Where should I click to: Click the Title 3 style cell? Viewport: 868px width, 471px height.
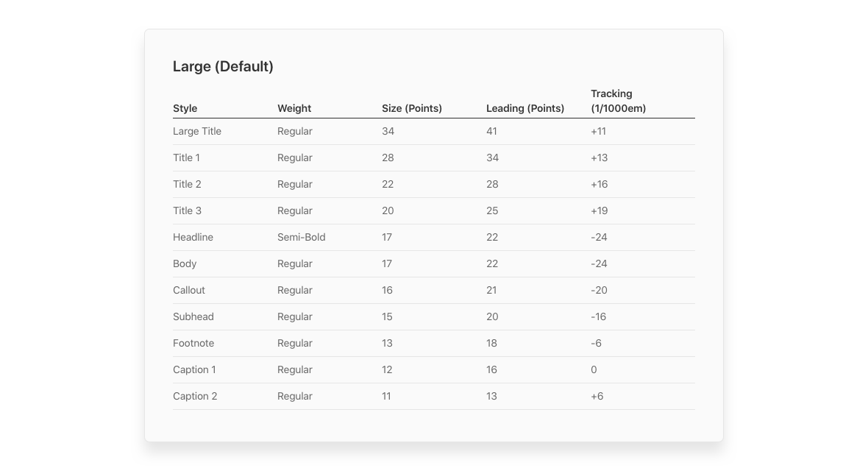click(x=187, y=211)
